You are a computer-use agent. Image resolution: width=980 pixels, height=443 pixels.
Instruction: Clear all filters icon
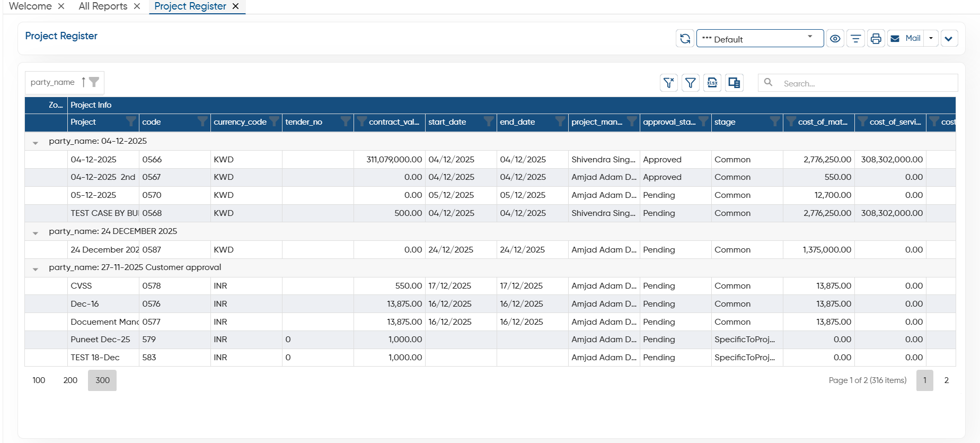pyautogui.click(x=669, y=83)
